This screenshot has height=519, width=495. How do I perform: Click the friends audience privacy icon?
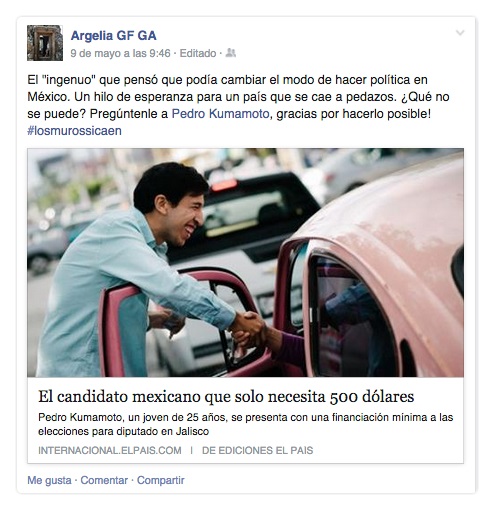pos(231,53)
